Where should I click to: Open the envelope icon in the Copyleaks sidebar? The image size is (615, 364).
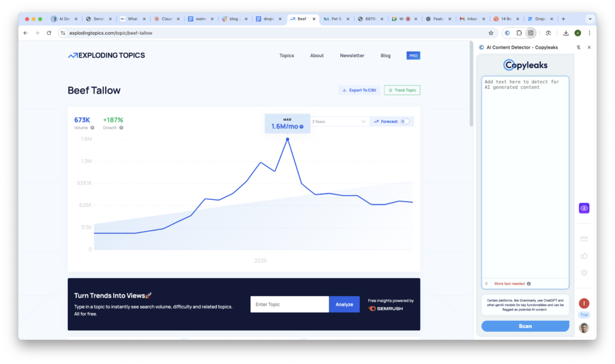584,238
